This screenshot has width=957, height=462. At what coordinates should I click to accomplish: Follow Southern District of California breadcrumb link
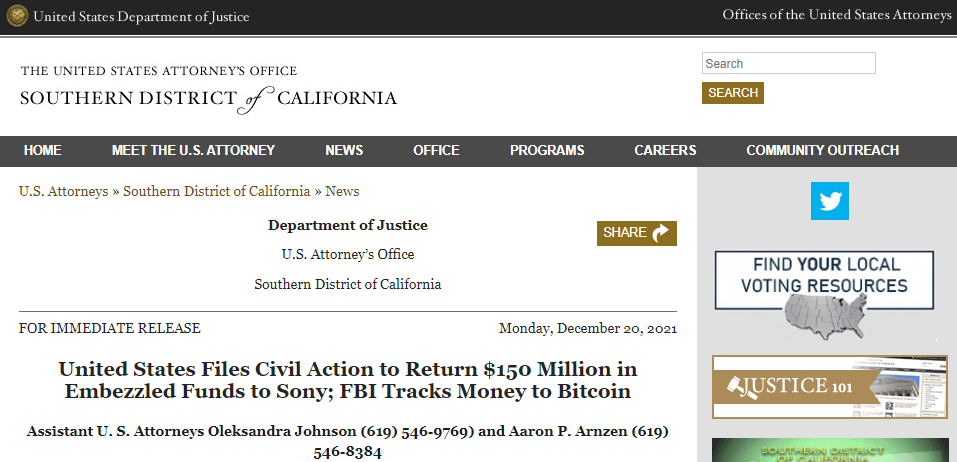216,191
